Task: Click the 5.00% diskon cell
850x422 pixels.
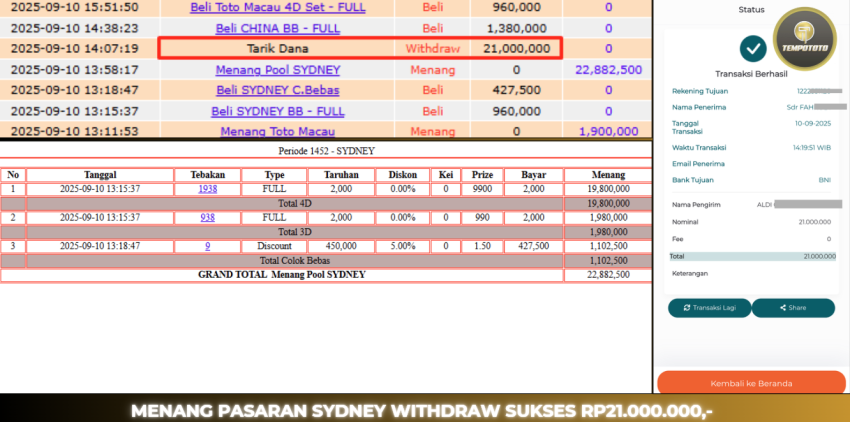Action: pos(403,246)
